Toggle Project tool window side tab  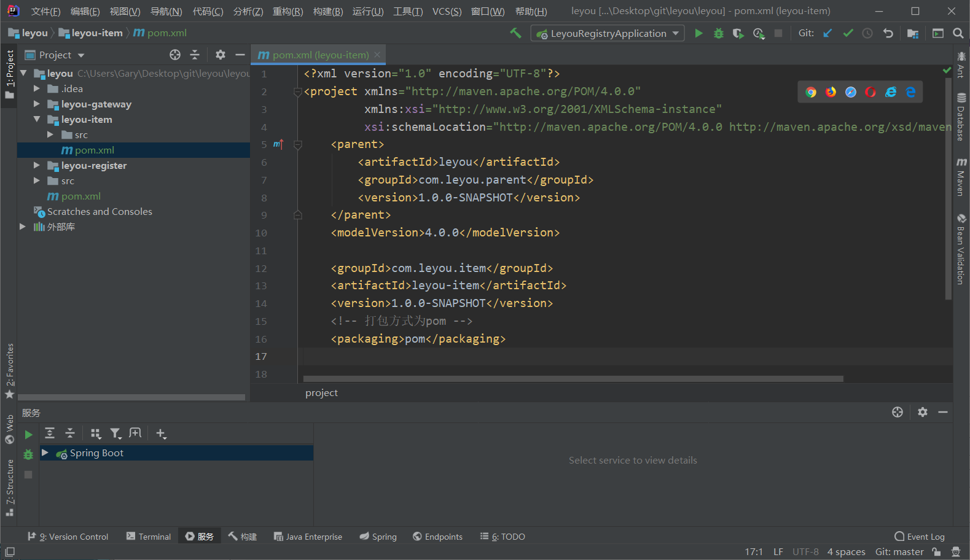pyautogui.click(x=9, y=74)
